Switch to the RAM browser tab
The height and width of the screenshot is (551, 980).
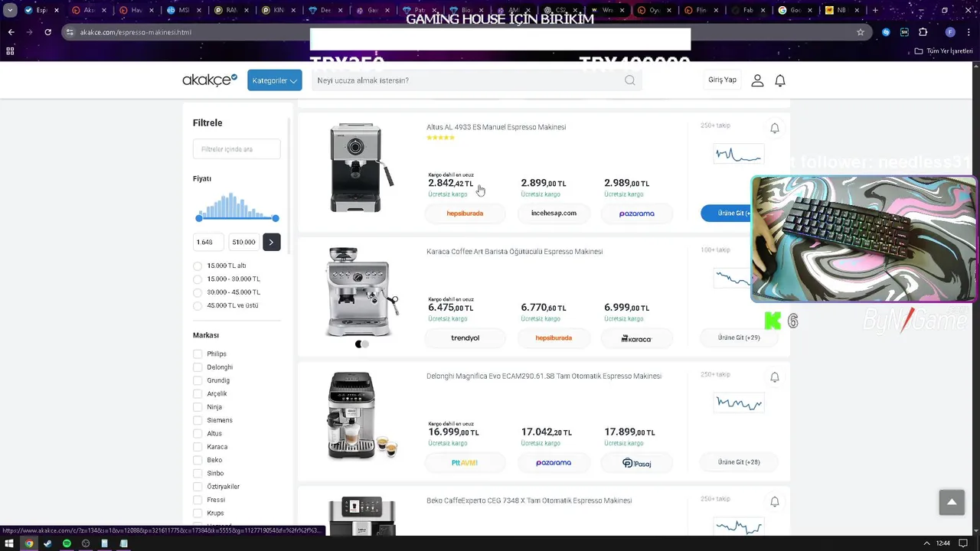click(x=230, y=11)
